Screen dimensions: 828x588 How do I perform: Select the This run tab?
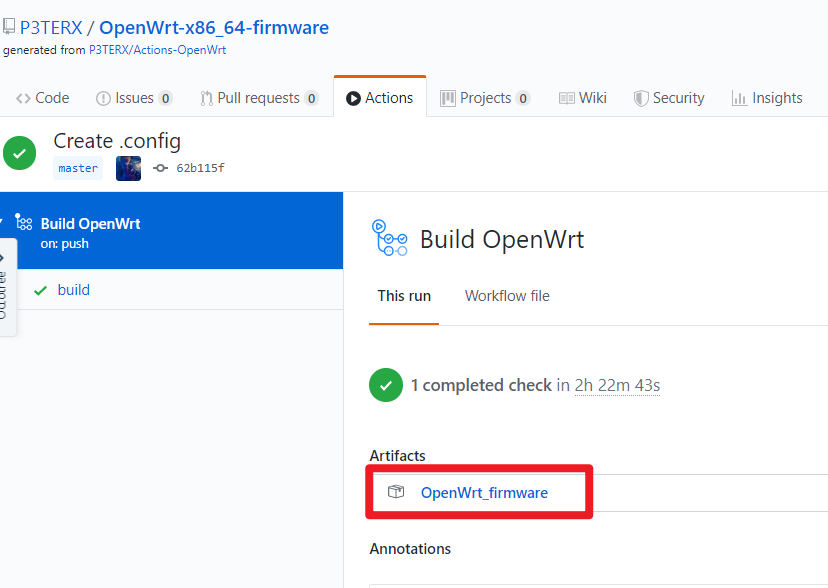[404, 296]
